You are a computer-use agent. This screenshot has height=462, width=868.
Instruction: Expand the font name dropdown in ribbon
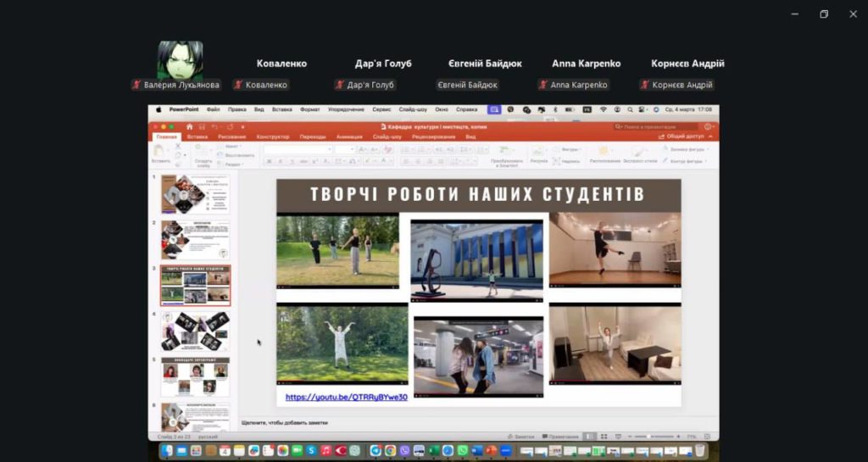click(x=327, y=149)
